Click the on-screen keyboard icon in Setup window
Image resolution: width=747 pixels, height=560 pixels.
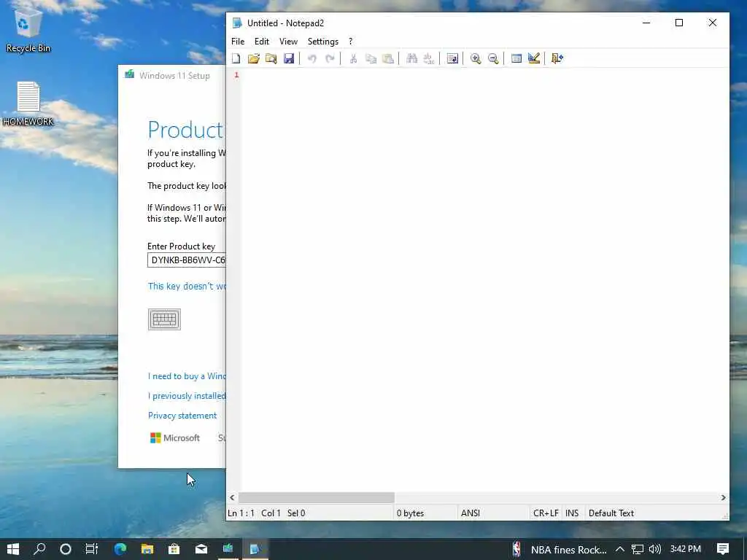tap(164, 319)
